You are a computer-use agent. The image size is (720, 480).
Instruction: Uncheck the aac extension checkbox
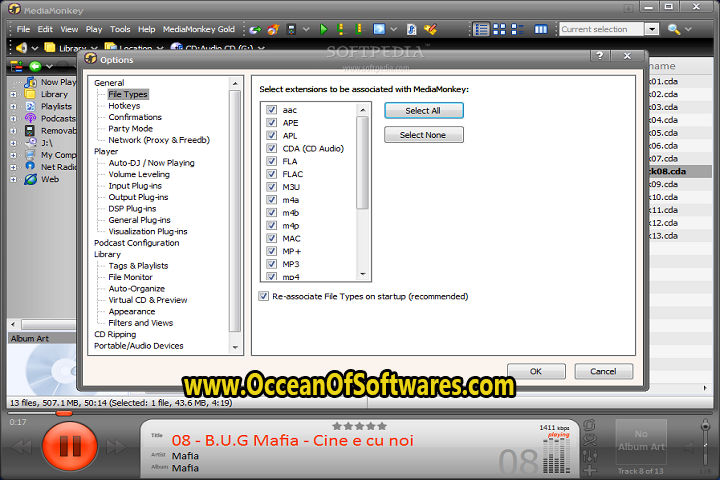tap(271, 110)
